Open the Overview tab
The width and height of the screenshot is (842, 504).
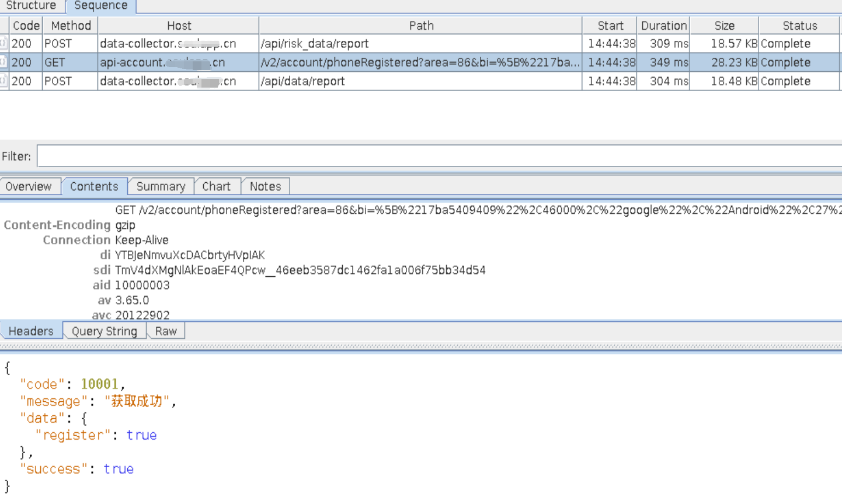(29, 186)
